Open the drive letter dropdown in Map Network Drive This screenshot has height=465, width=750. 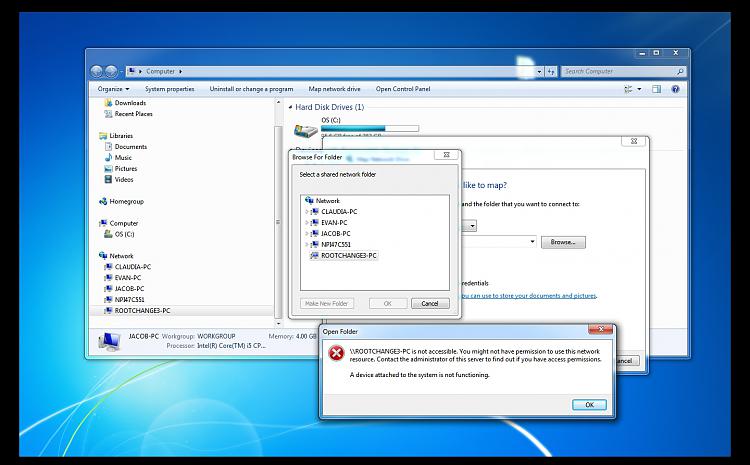pyautogui.click(x=472, y=226)
